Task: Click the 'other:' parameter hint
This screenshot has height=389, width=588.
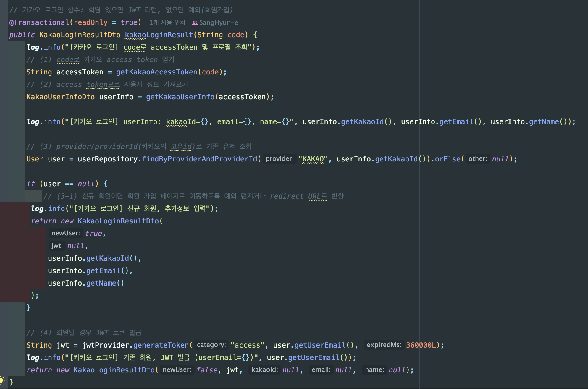Action: tap(478, 159)
